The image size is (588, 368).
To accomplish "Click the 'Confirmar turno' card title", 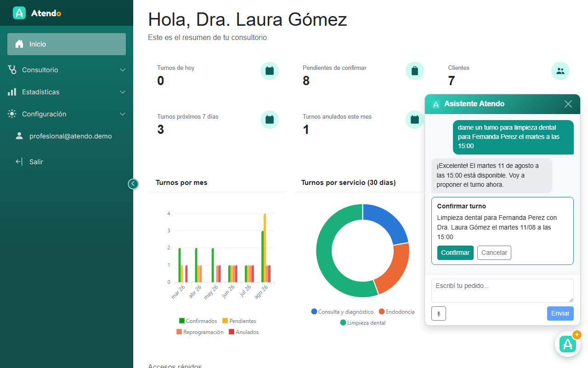I will (461, 206).
